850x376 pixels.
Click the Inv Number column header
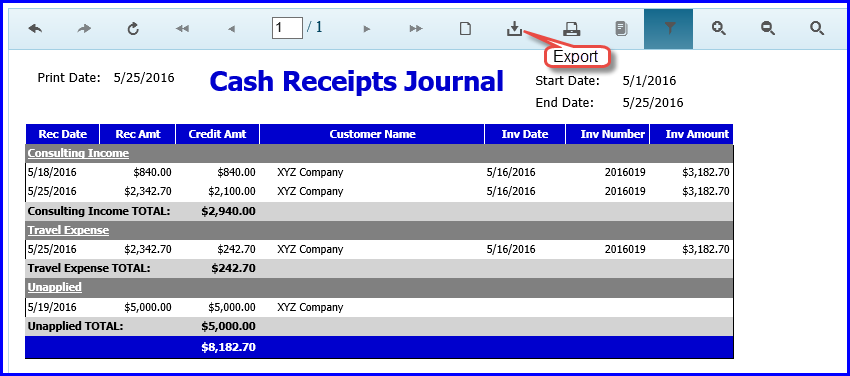click(608, 134)
